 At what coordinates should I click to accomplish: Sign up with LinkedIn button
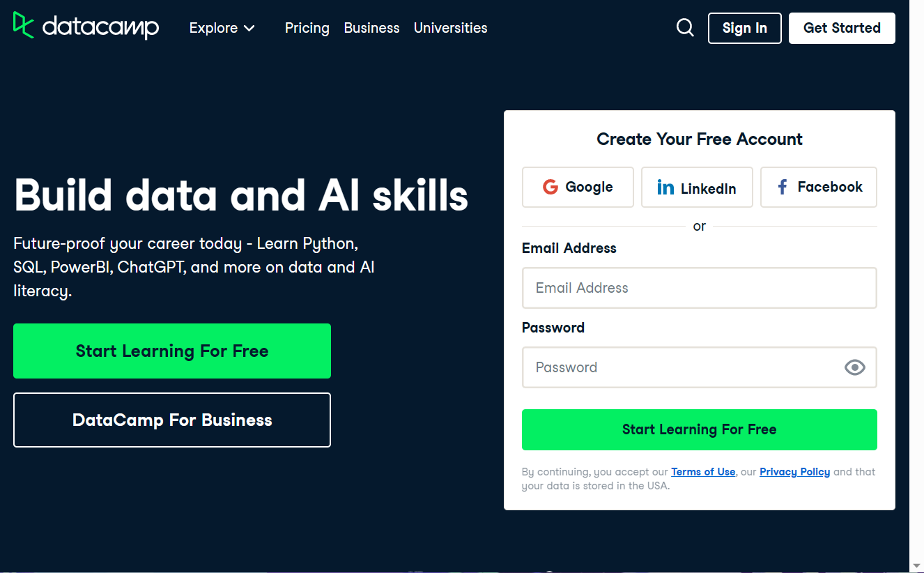[697, 187]
